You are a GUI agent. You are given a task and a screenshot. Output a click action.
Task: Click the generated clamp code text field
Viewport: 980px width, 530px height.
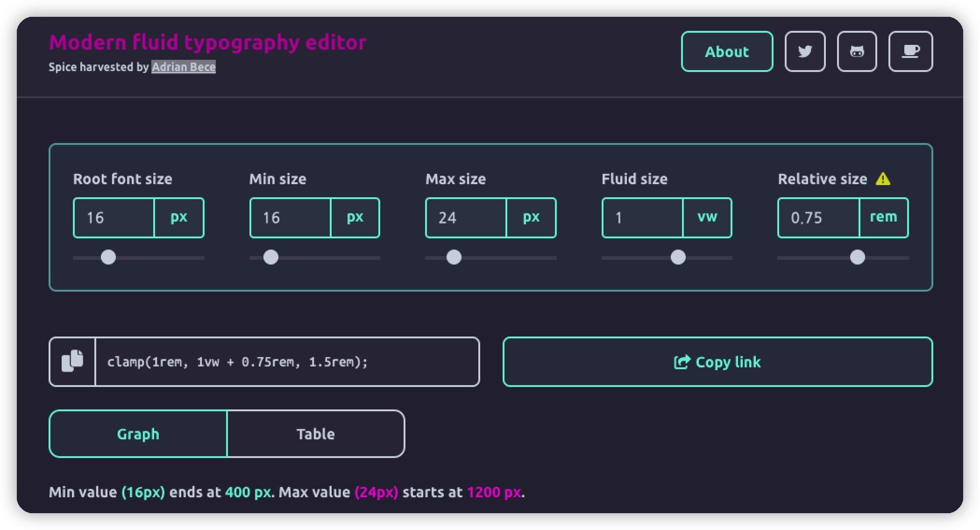(x=287, y=362)
